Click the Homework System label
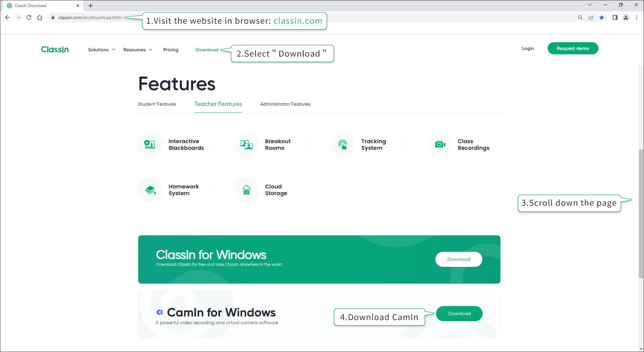 (x=184, y=190)
